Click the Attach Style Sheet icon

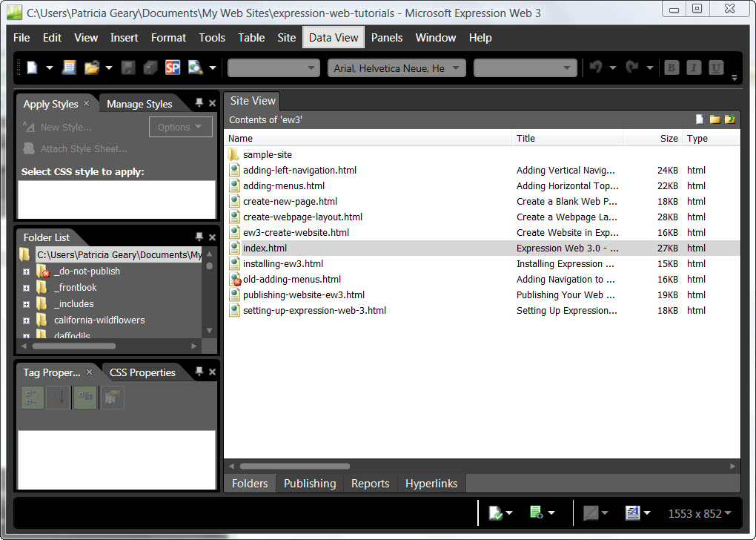click(29, 148)
